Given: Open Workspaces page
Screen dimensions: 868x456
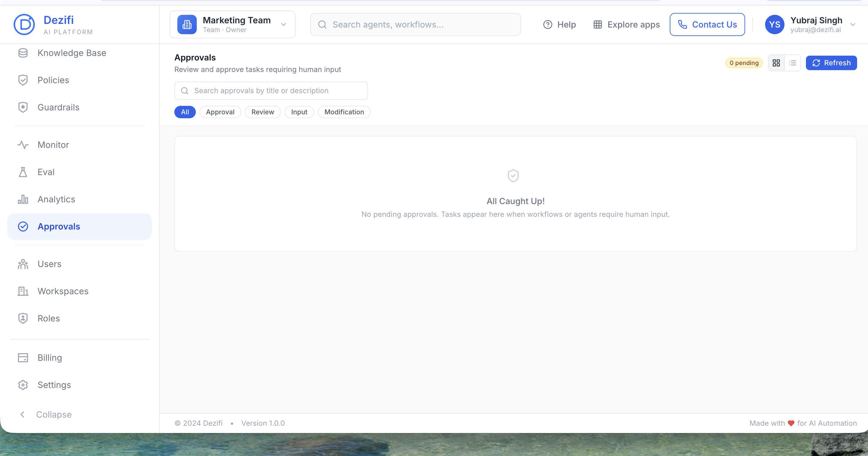Looking at the screenshot, I should (80, 291).
